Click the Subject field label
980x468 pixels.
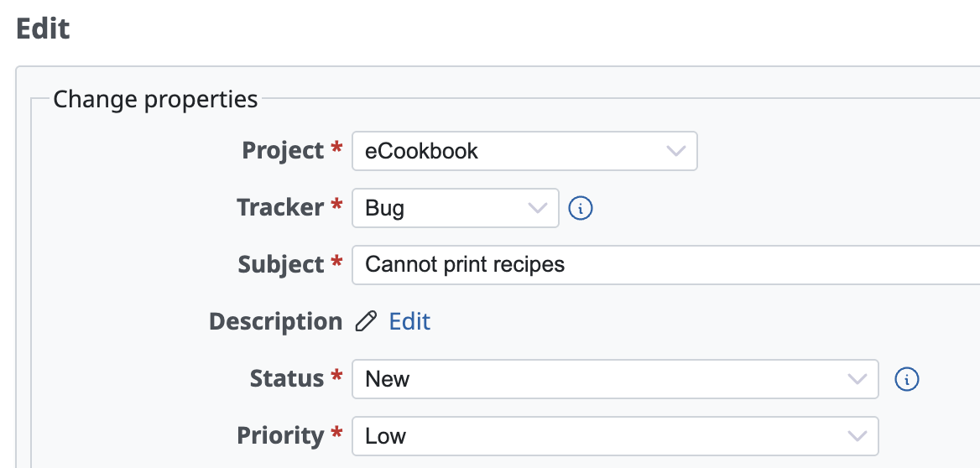(x=281, y=265)
